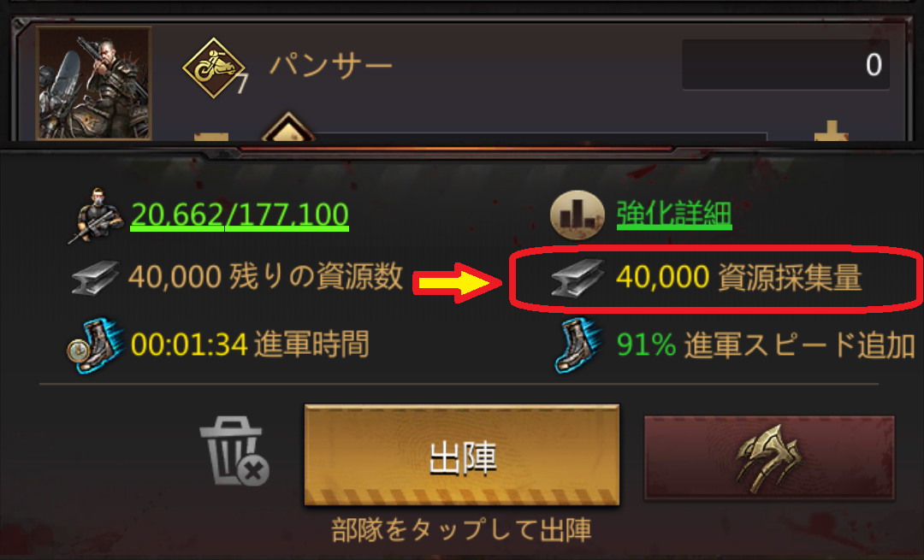Open the 強化詳細 boost details link
Viewport: 924px width, 560px height.
(x=674, y=214)
